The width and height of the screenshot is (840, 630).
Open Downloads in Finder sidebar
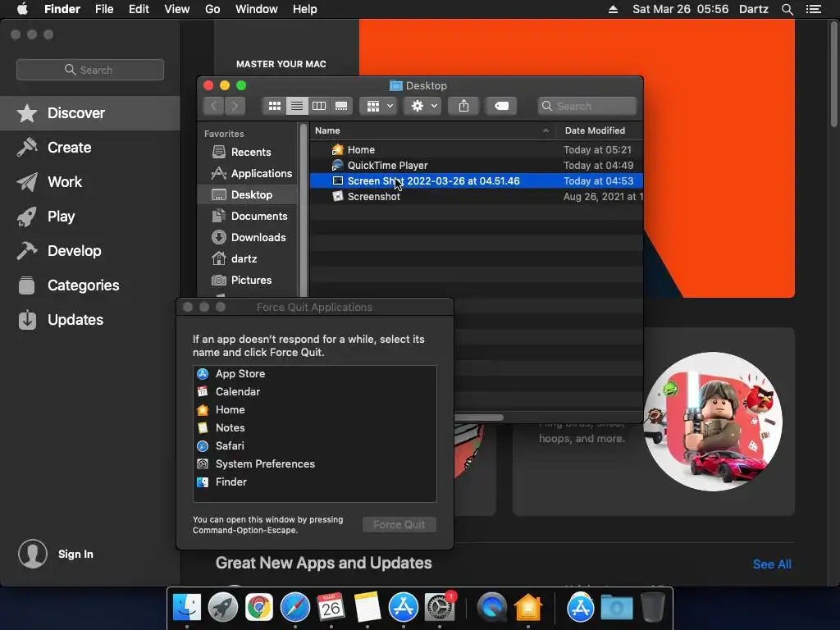point(247,237)
